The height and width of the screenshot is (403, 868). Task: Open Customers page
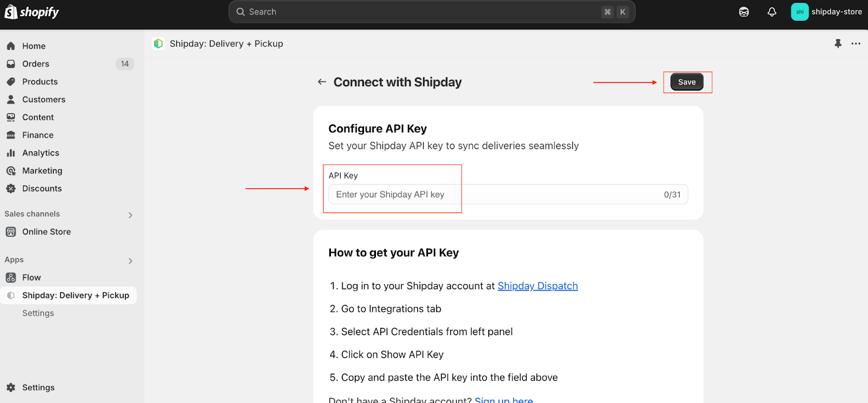(44, 100)
